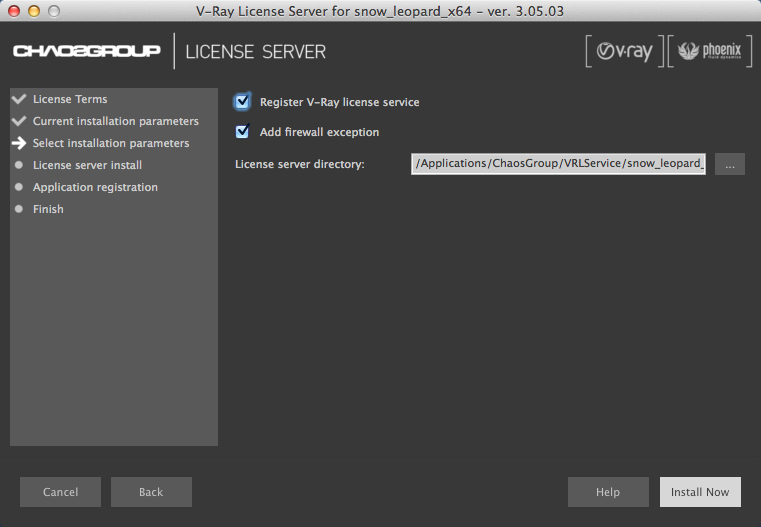Viewport: 761px width, 527px height.
Task: Click the Chaos Group logo
Action: pyautogui.click(x=87, y=51)
